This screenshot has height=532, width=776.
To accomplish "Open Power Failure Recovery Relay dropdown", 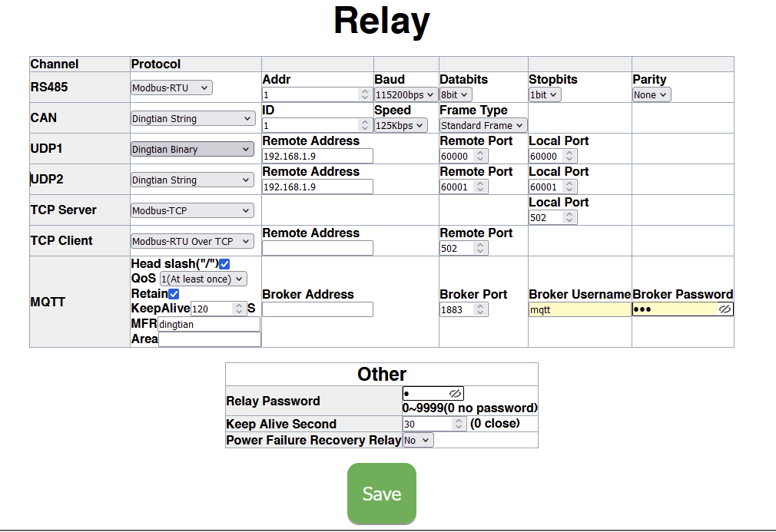I will [418, 441].
